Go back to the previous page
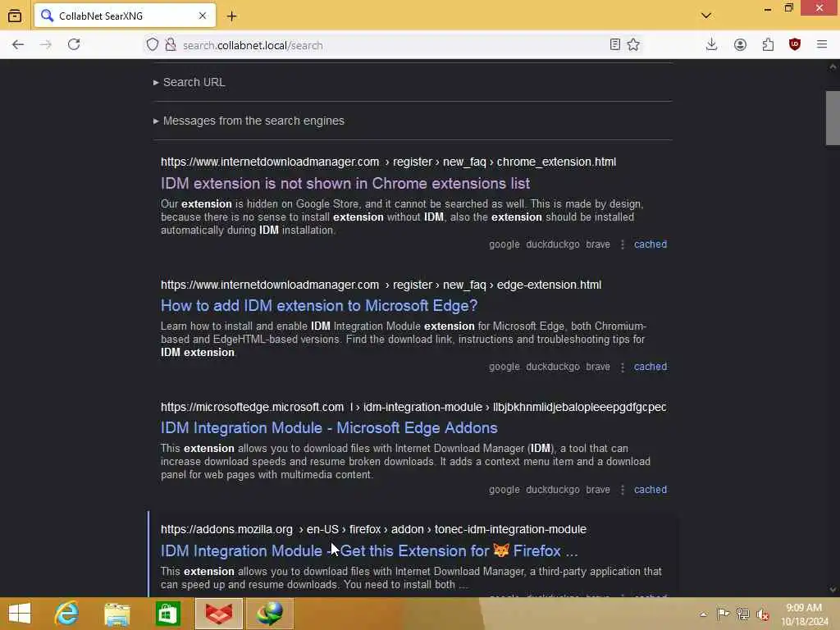 (x=18, y=45)
